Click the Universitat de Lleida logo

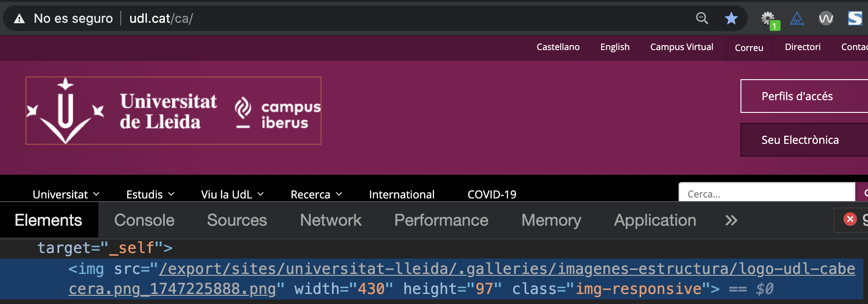point(173,111)
